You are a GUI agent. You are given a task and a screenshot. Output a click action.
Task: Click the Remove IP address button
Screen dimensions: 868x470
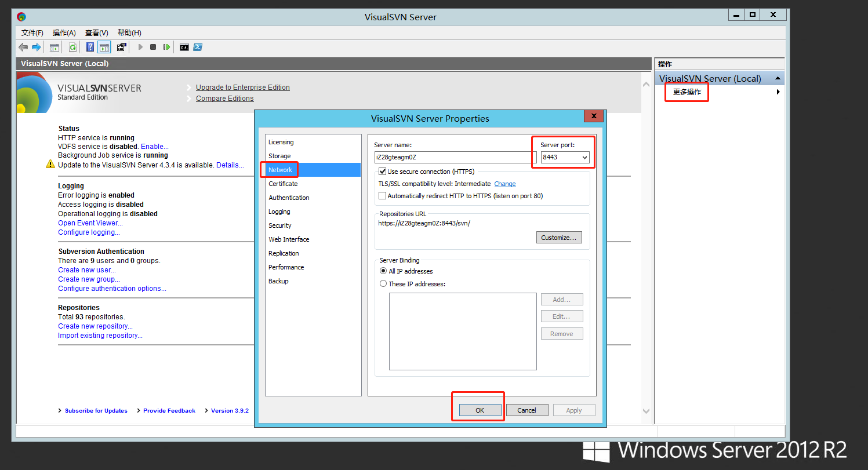click(x=562, y=334)
